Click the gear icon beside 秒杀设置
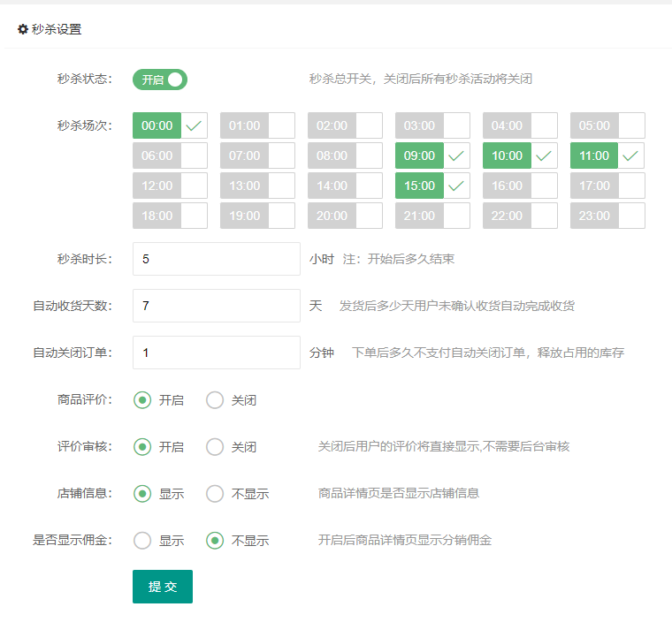672x622 pixels. click(x=23, y=29)
